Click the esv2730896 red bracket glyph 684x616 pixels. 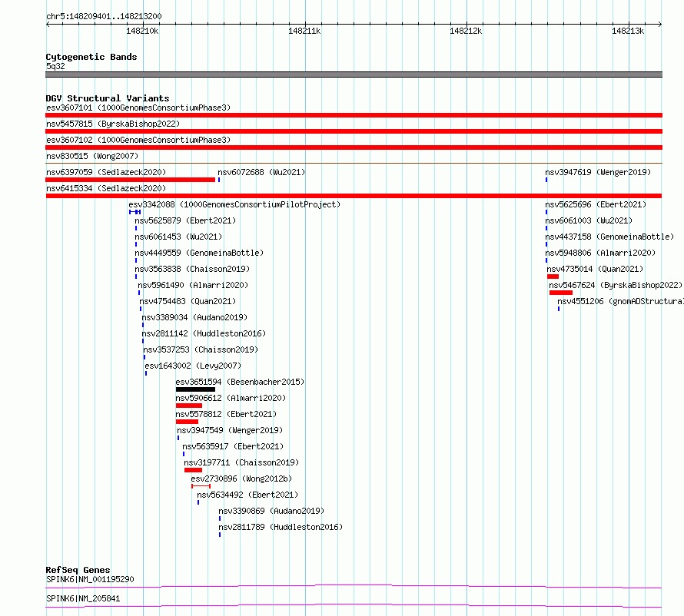tap(201, 486)
